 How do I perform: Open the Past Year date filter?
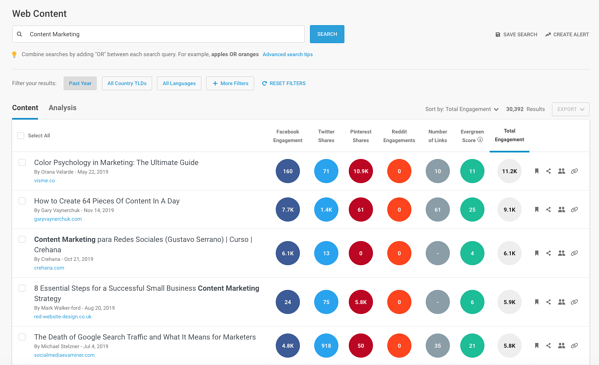[80, 83]
